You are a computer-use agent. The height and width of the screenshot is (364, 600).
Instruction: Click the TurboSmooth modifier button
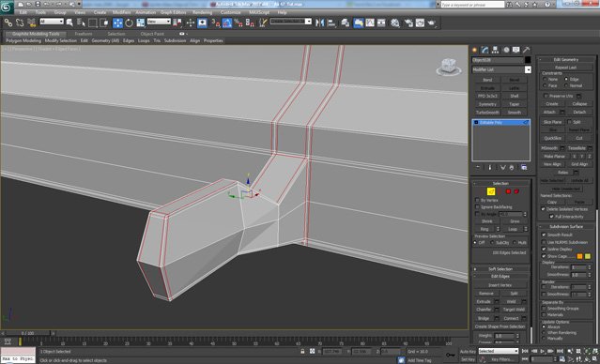(x=487, y=113)
